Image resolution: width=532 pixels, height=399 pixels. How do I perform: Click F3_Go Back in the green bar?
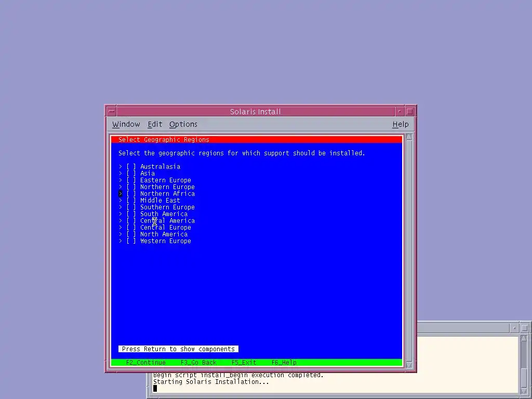pyautogui.click(x=198, y=363)
